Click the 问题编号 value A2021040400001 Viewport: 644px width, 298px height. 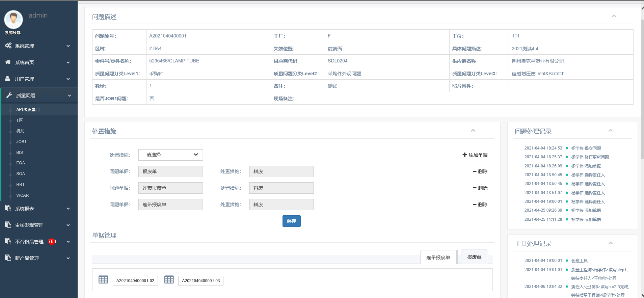(168, 36)
